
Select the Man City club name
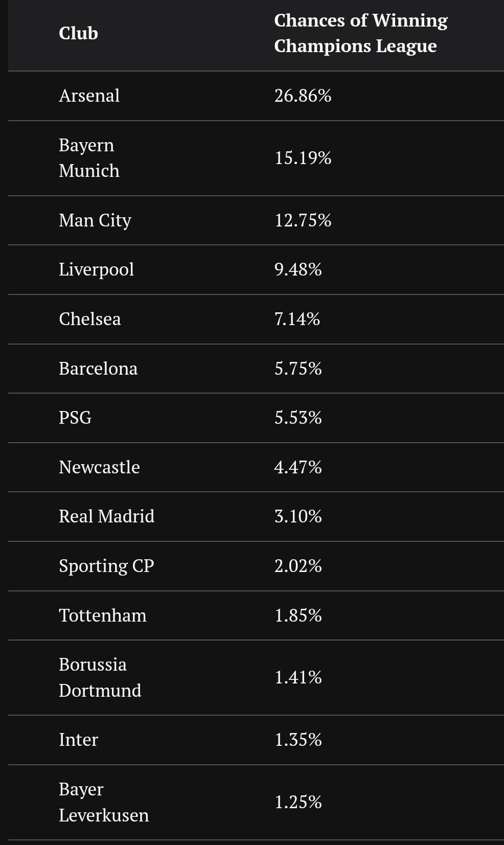[x=95, y=220]
